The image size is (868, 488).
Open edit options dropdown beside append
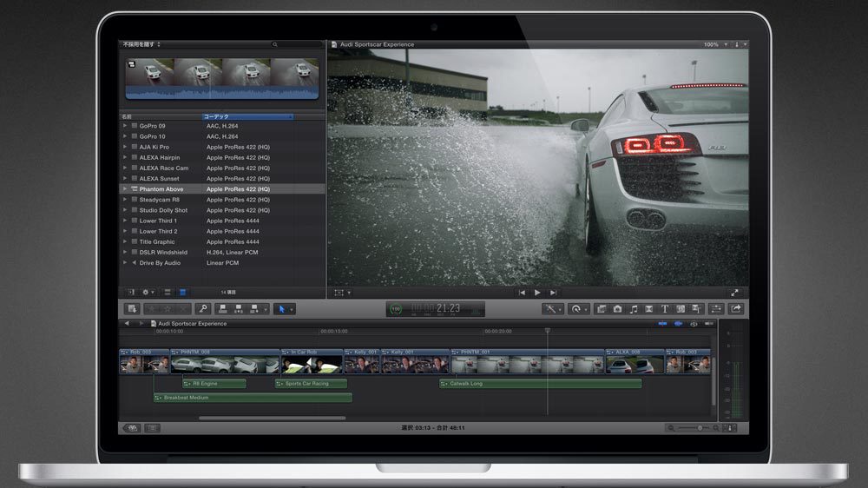(265, 309)
